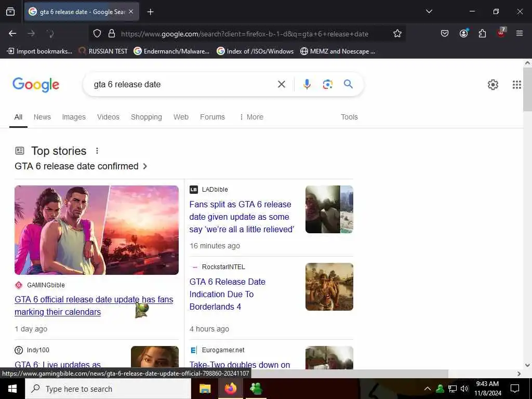Open Firefox application hamburger menu
The height and width of the screenshot is (399, 532).
click(519, 33)
